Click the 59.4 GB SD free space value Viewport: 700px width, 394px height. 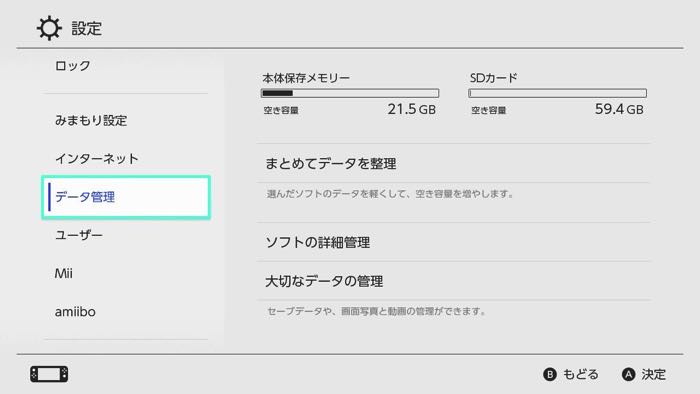619,109
